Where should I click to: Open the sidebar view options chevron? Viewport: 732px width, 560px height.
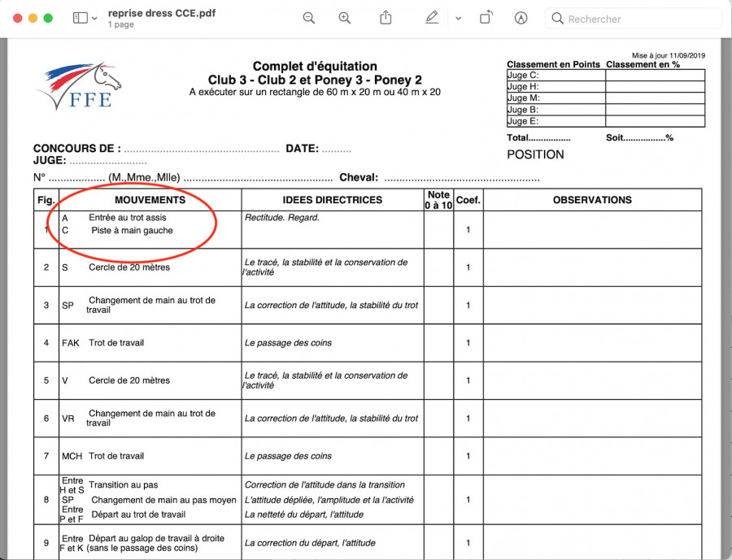(x=94, y=19)
